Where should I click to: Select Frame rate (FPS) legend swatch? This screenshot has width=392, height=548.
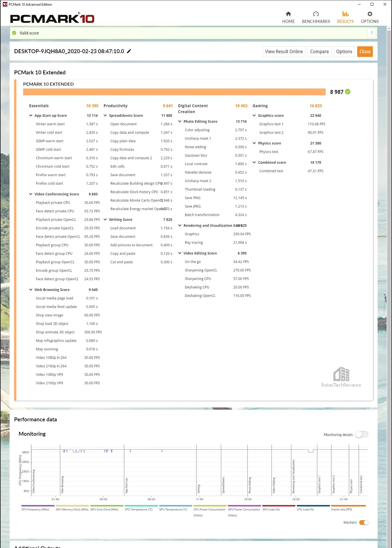(349, 506)
